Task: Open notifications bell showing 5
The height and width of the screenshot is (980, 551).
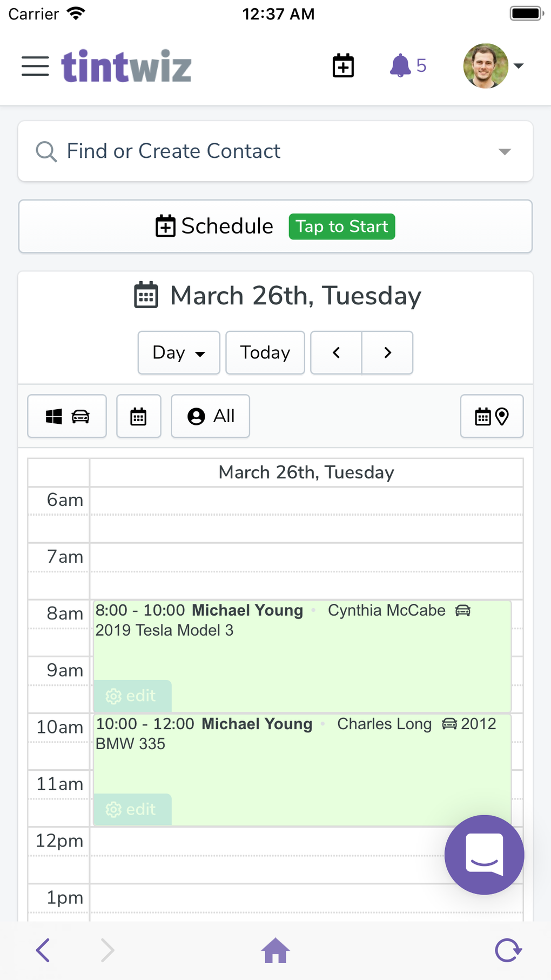Action: pyautogui.click(x=408, y=66)
